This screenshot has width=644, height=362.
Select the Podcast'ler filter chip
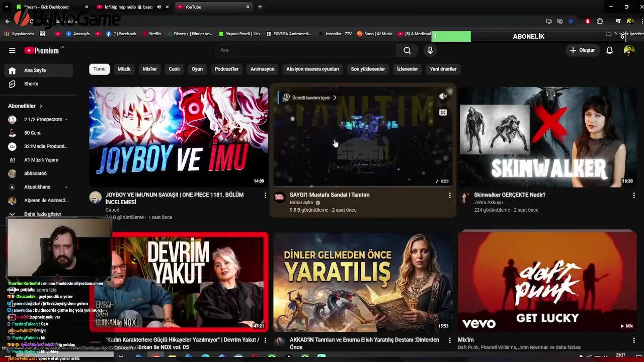coord(227,69)
